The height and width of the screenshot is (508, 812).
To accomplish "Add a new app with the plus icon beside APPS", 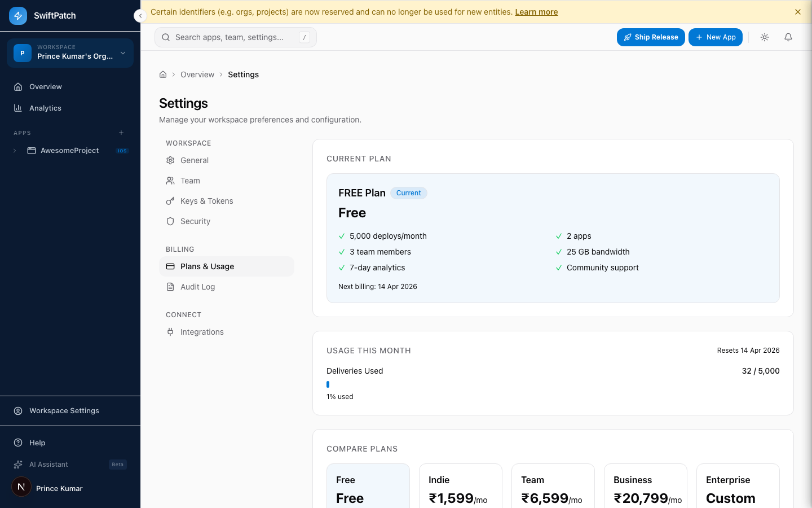I will tap(121, 133).
